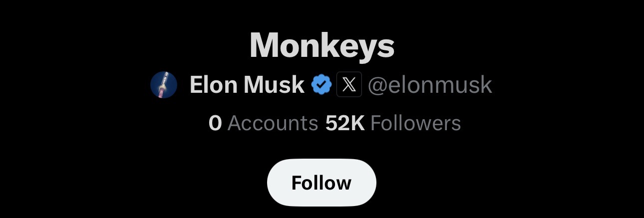644x218 pixels.
Task: Click the gray elonmusk username text
Action: pyautogui.click(x=437, y=85)
